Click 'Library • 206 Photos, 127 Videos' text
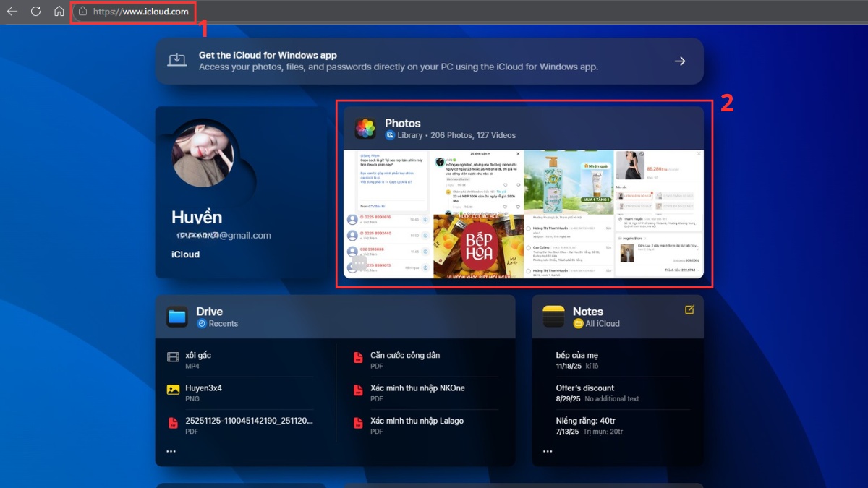 point(456,135)
